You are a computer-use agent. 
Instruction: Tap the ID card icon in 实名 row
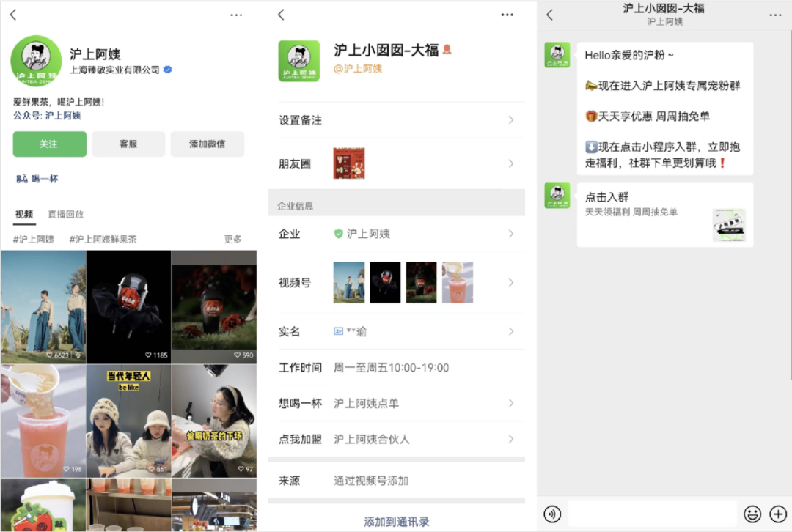(339, 331)
